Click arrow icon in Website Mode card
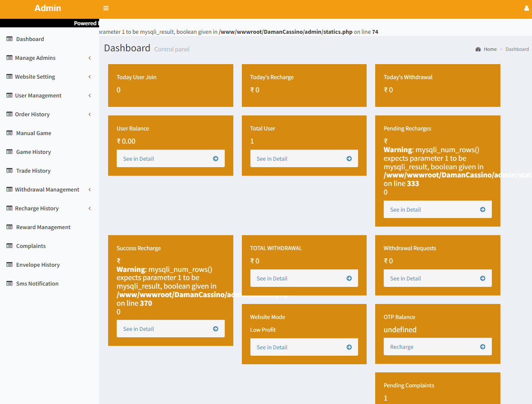This screenshot has height=404, width=532. point(349,347)
